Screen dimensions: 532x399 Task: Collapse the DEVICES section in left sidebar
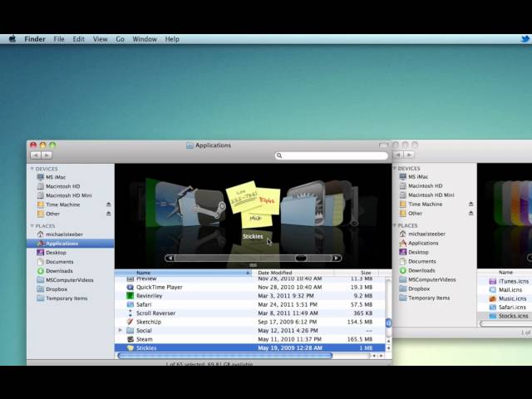point(32,169)
